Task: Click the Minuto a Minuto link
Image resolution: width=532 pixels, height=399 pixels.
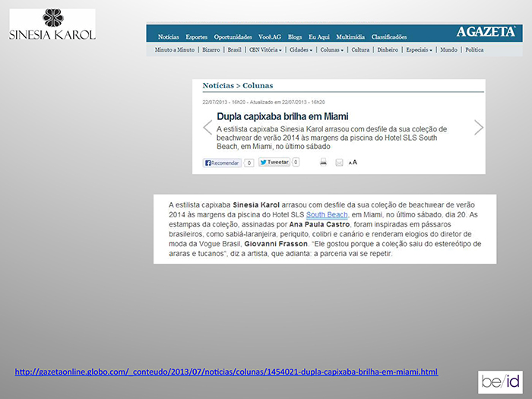Action: pyautogui.click(x=175, y=50)
